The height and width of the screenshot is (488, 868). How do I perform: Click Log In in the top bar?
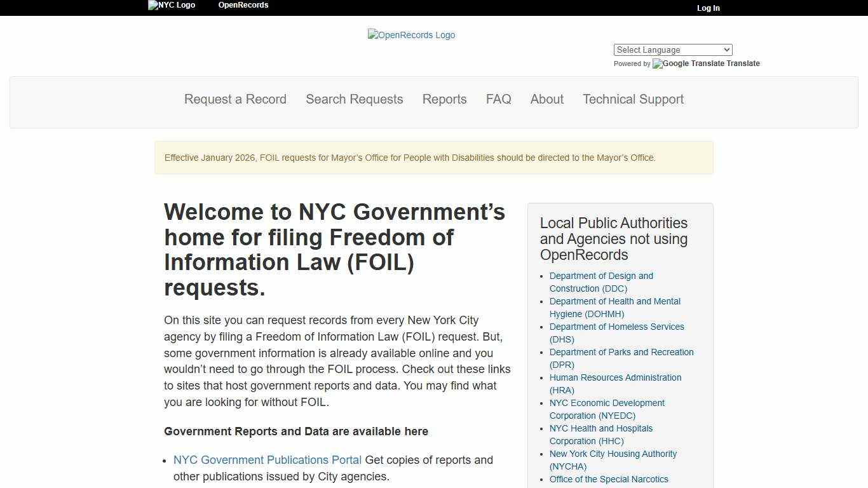pos(708,8)
